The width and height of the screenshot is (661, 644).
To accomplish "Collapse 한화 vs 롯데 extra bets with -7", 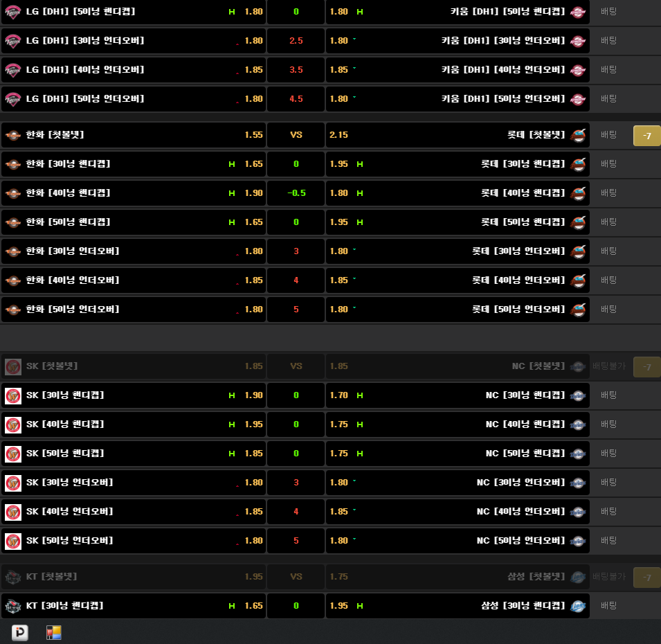I will pyautogui.click(x=646, y=136).
